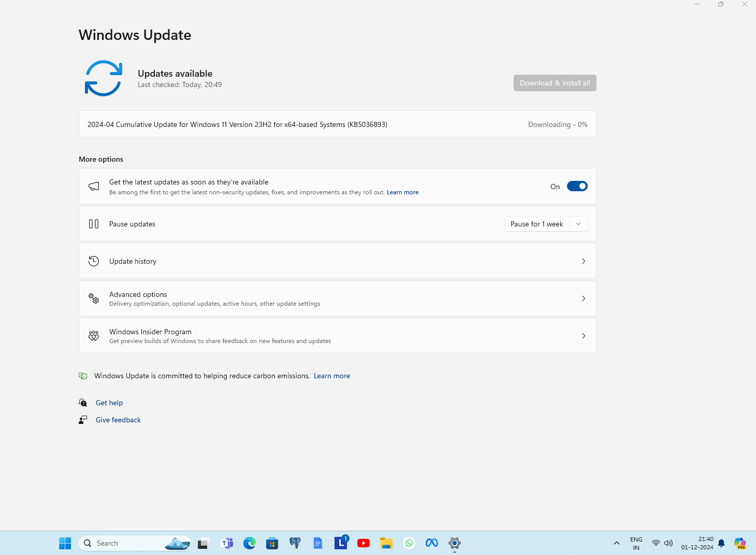756x555 pixels.
Task: Show hidden system tray icons
Action: [x=616, y=543]
